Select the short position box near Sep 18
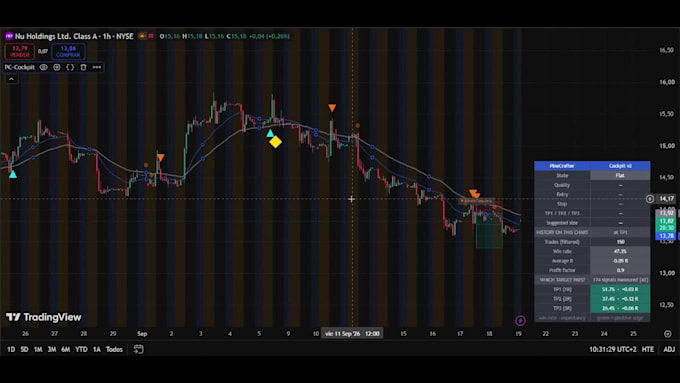The image size is (680, 383). click(489, 225)
